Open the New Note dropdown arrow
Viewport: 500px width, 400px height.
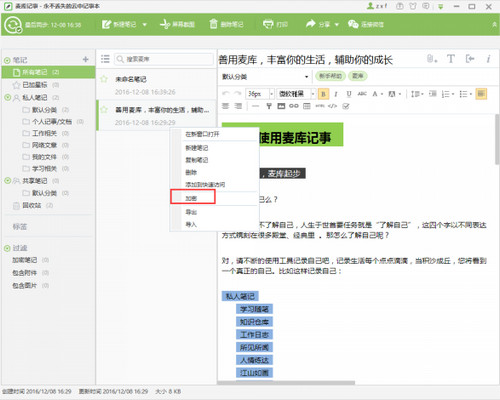[x=145, y=25]
